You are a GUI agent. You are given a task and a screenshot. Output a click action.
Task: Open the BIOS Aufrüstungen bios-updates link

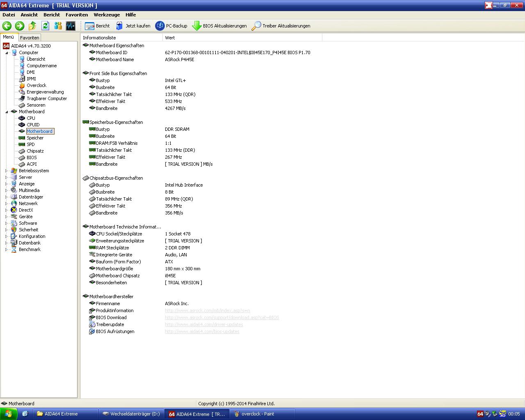(202, 331)
